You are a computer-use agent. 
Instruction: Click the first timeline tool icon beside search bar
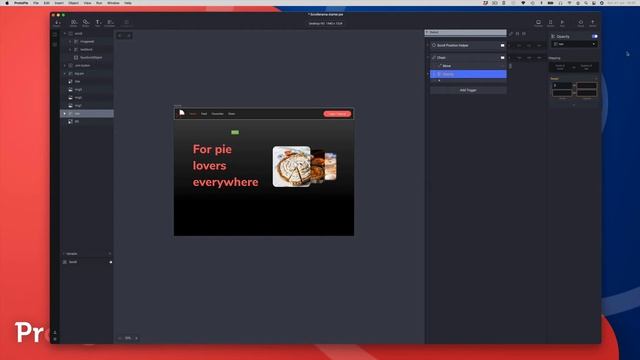[511, 33]
